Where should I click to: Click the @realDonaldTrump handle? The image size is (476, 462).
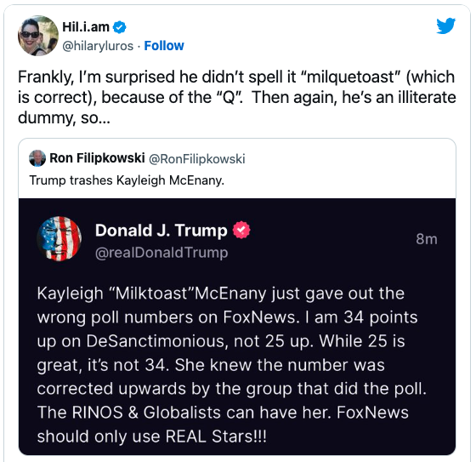click(x=161, y=253)
